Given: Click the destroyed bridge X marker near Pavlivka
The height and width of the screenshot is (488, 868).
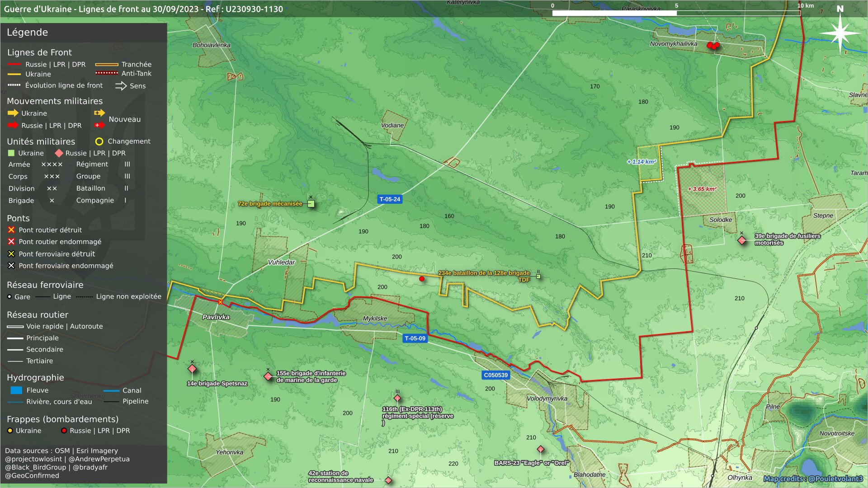Looking at the screenshot, I should pyautogui.click(x=221, y=302).
